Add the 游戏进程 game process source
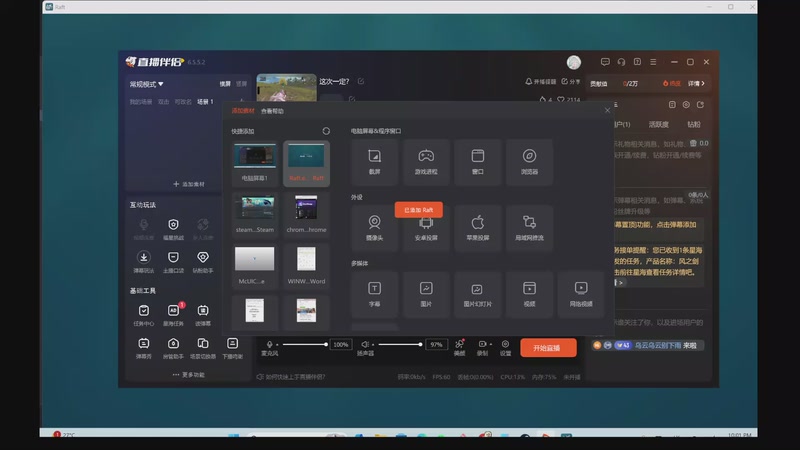 tap(426, 162)
